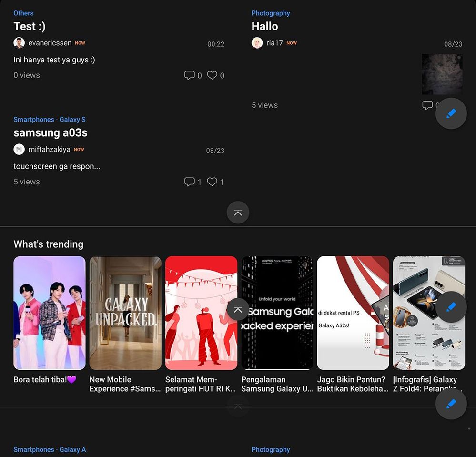Open the Galaxy Z Fold4 infographic thumbnail

[x=429, y=313]
